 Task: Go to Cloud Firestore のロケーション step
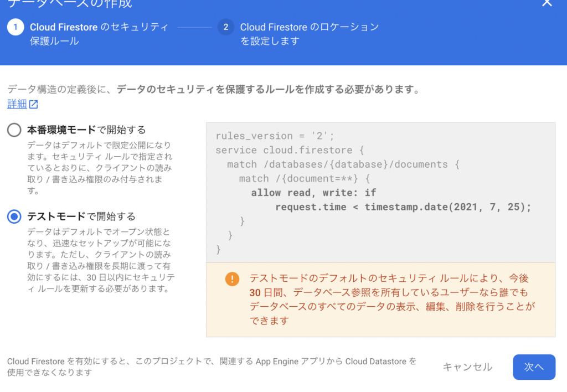click(310, 34)
